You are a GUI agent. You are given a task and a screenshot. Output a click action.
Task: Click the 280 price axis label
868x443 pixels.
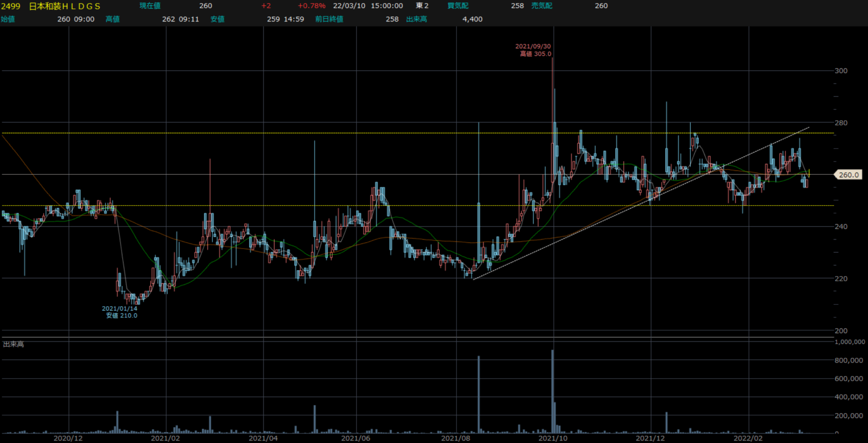(841, 123)
